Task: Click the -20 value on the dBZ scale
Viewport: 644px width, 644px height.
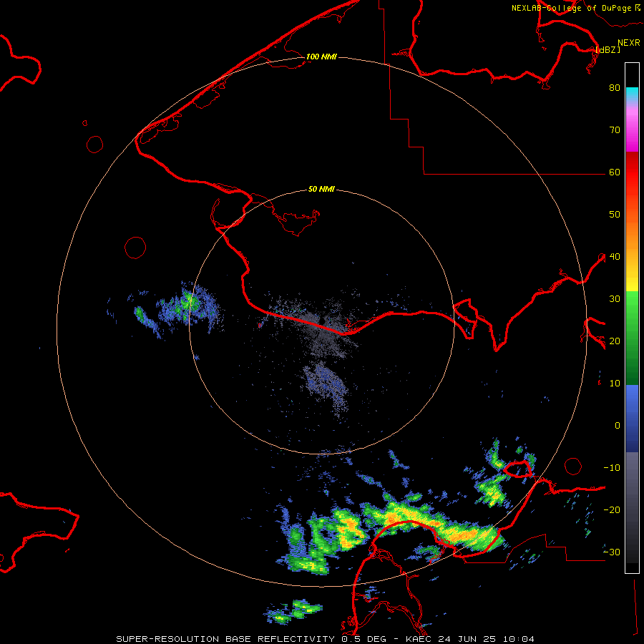Action: point(612,510)
